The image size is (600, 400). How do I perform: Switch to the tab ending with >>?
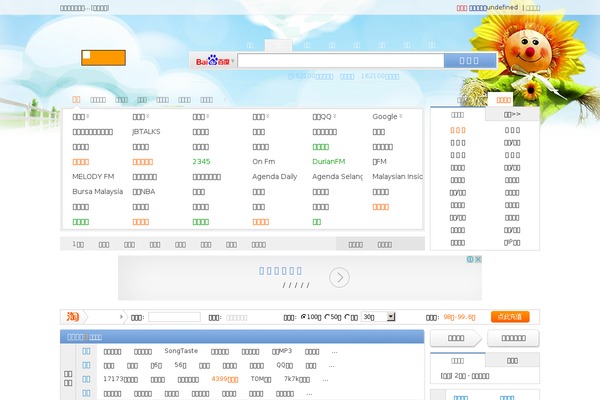(x=512, y=114)
